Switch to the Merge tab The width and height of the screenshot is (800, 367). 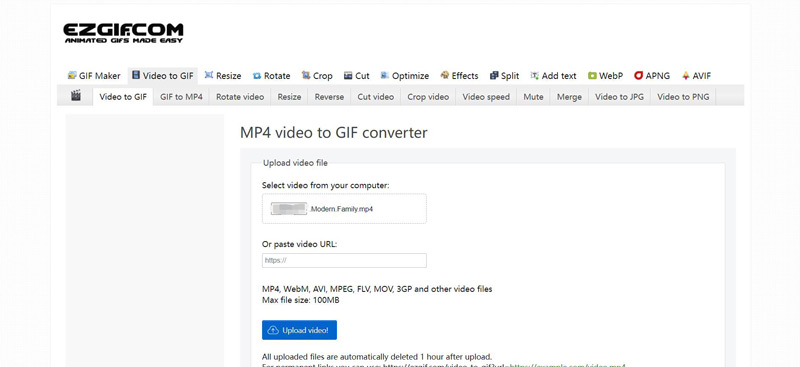pos(569,96)
